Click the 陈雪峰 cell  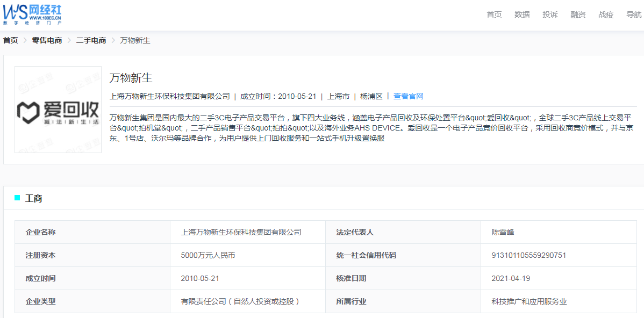click(x=559, y=232)
